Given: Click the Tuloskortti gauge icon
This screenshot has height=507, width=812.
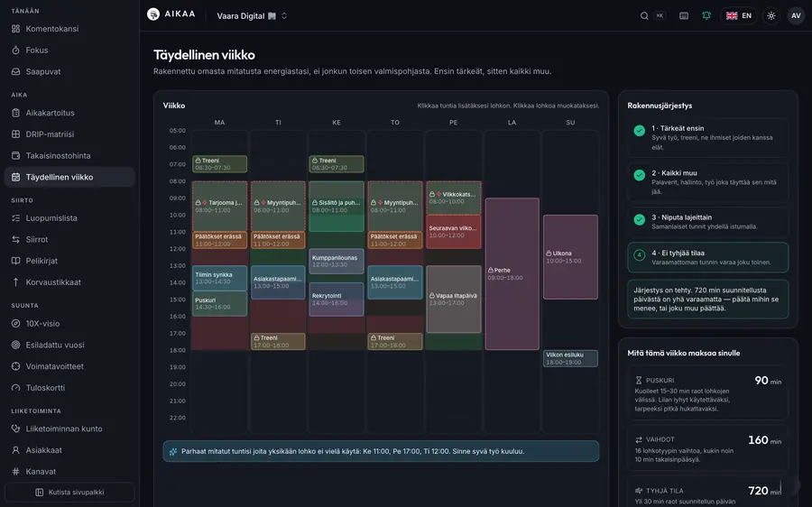Looking at the screenshot, I should (x=15, y=387).
